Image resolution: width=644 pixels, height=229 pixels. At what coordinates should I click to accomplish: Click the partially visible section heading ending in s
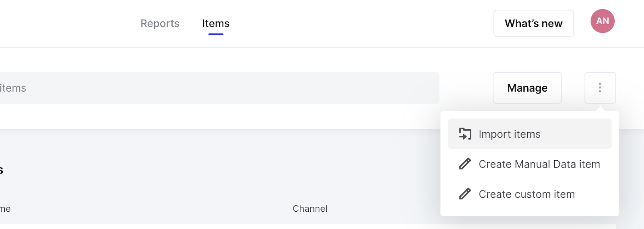point(2,170)
